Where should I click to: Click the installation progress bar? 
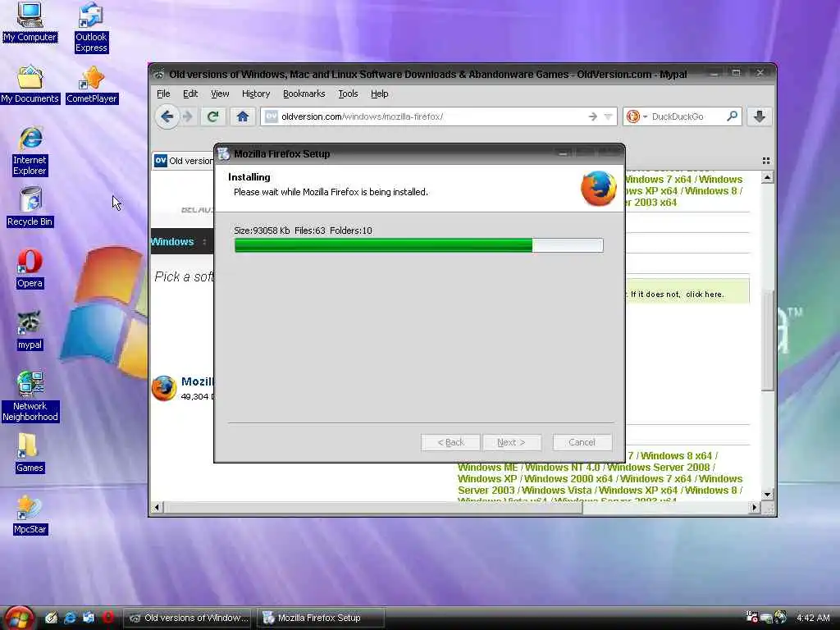(418, 244)
